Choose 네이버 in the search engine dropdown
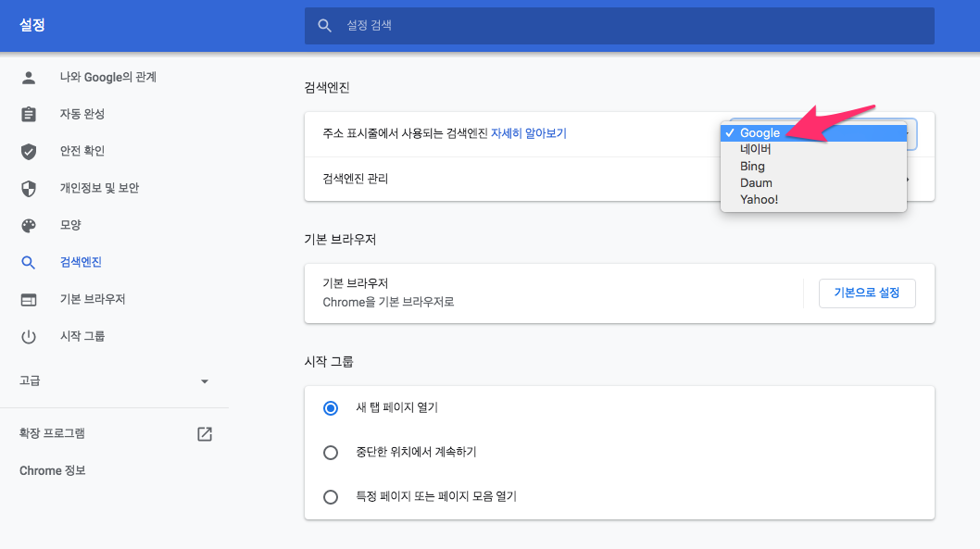Image resolution: width=980 pixels, height=549 pixels. tap(813, 149)
